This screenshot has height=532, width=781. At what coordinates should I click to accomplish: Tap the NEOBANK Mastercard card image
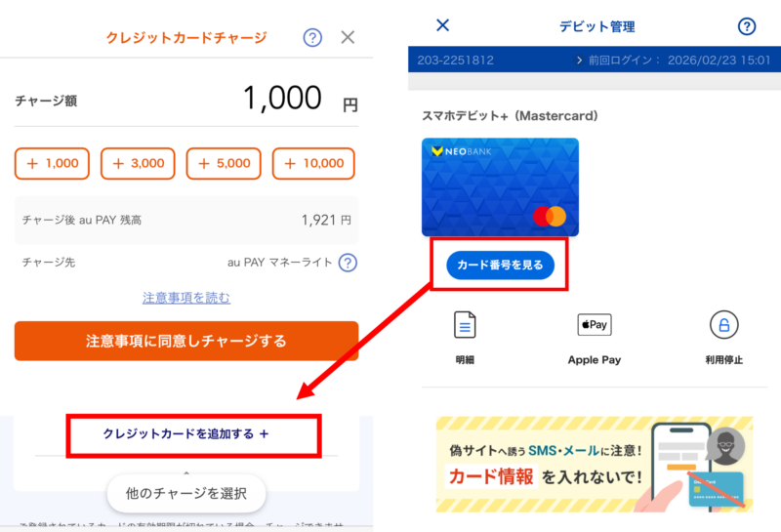pos(500,186)
